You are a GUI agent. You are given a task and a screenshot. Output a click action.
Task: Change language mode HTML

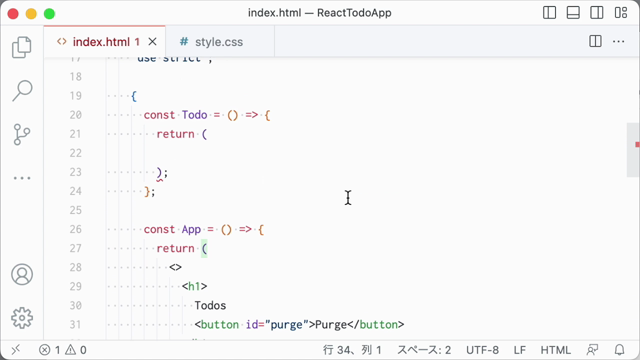556,350
